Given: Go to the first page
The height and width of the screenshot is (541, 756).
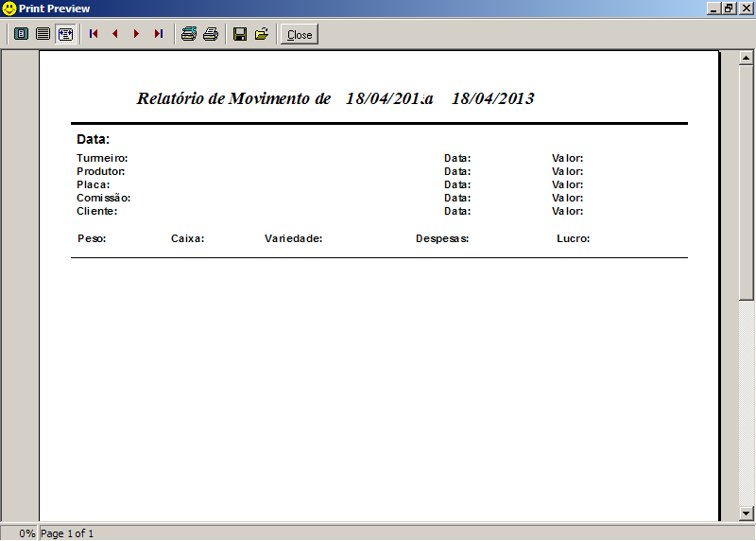Looking at the screenshot, I should [x=94, y=34].
